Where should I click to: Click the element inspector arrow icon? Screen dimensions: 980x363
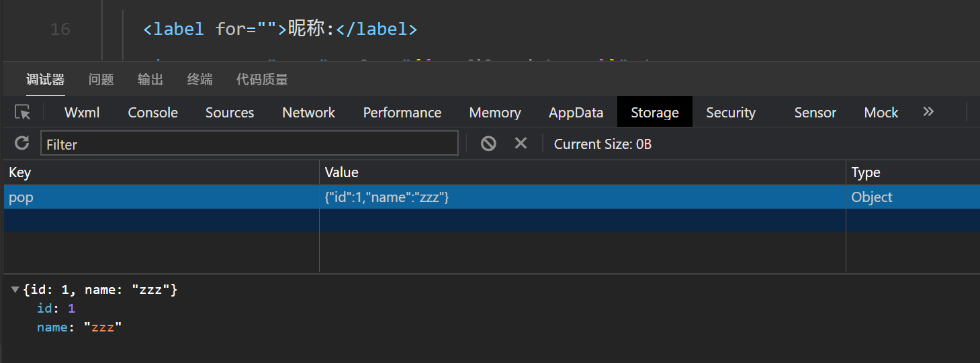(23, 113)
